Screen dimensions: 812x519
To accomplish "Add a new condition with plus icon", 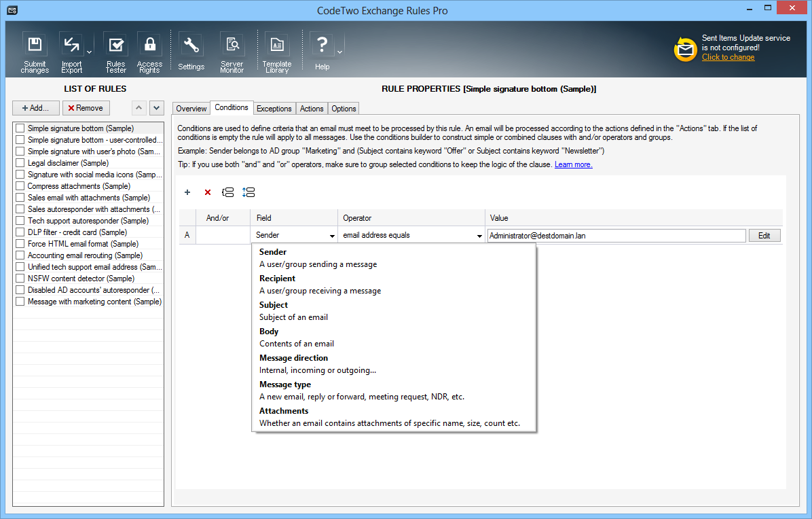I will [187, 192].
